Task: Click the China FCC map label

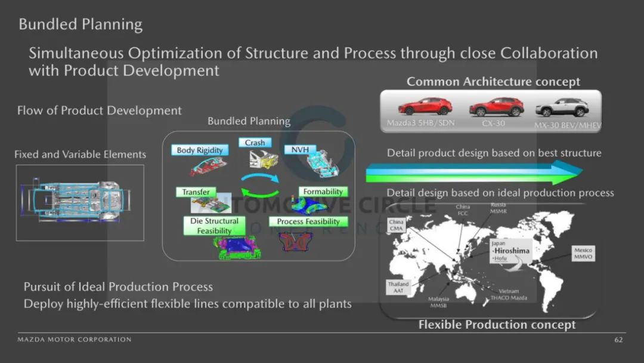Action: 463,210
